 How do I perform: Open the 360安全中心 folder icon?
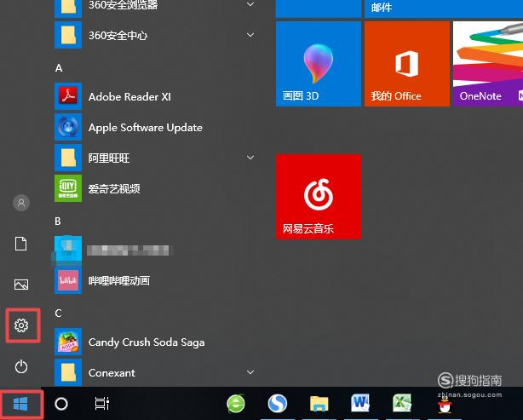(x=68, y=35)
